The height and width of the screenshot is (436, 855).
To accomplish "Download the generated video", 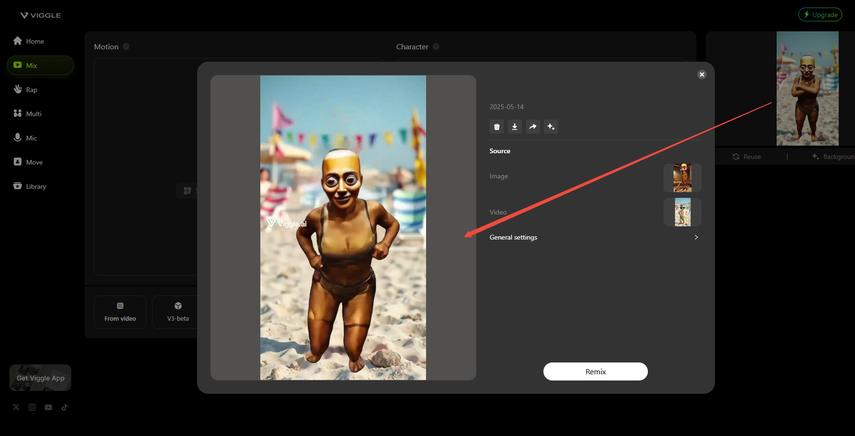I will click(515, 127).
